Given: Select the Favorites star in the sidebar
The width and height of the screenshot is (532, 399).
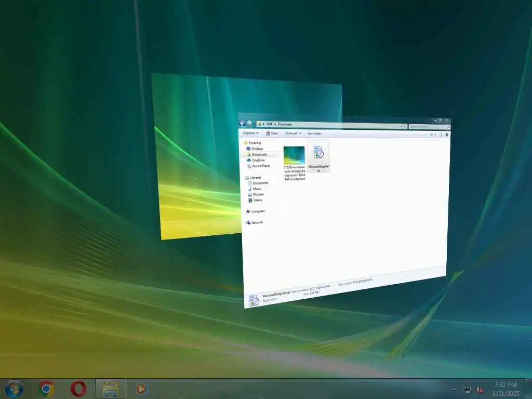Looking at the screenshot, I should [x=246, y=143].
